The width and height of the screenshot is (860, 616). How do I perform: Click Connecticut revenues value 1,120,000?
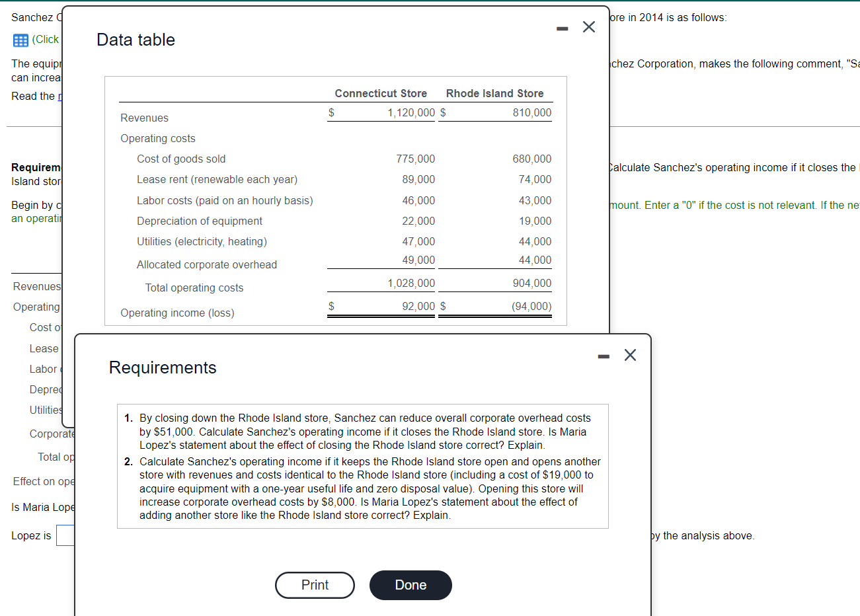pyautogui.click(x=411, y=112)
